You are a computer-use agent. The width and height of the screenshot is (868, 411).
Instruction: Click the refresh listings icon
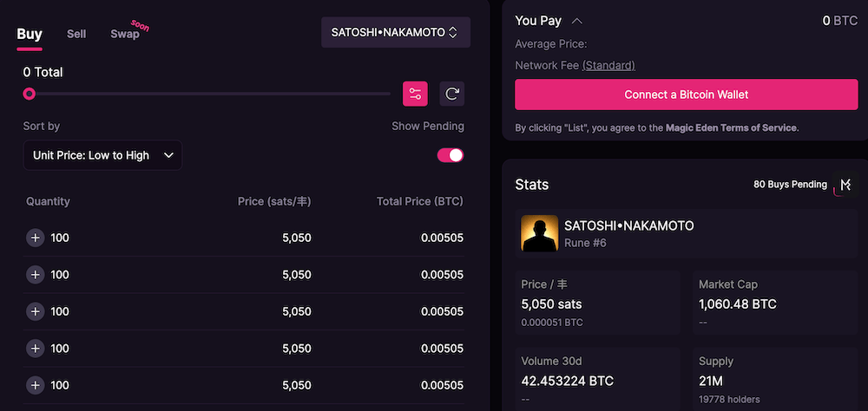pyautogui.click(x=451, y=94)
